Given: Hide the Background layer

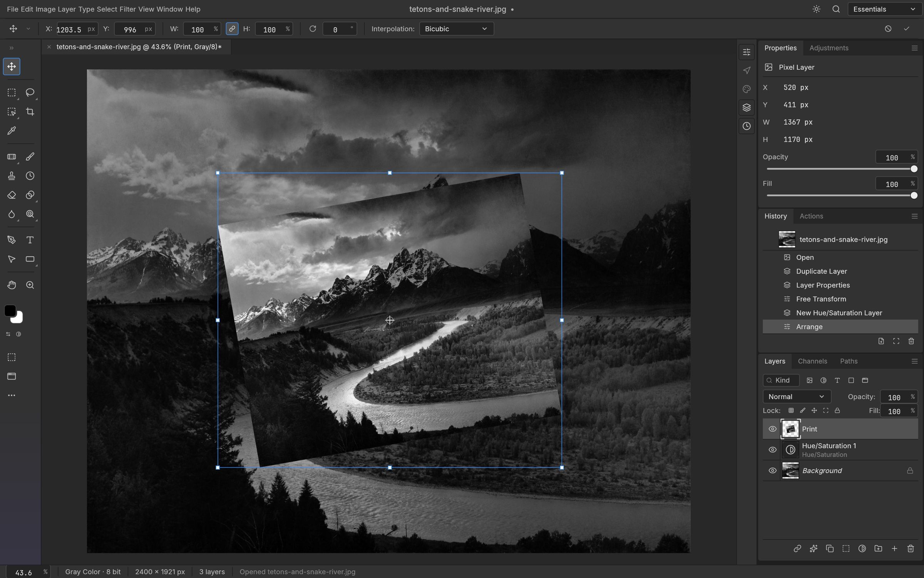Looking at the screenshot, I should click(x=772, y=470).
